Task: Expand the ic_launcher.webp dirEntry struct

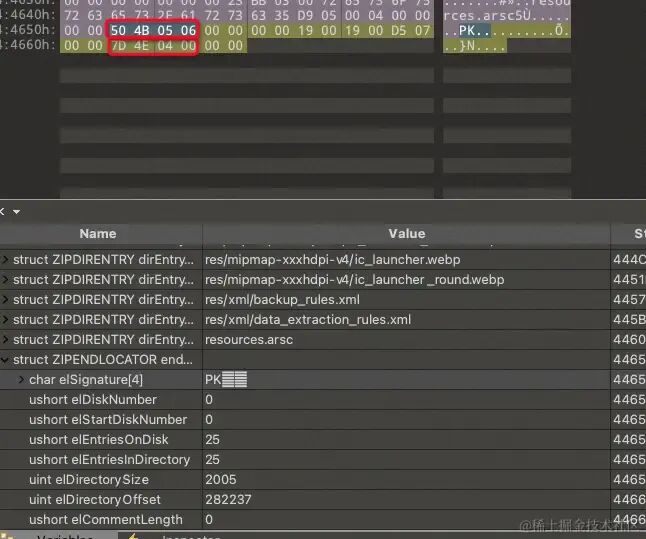Action: point(5,260)
